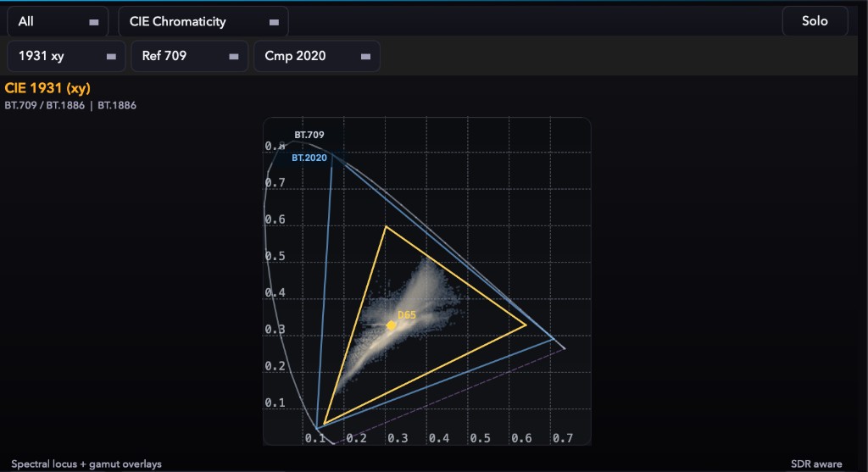Viewport: 868px width, 472px height.
Task: Click the SDR aware status label
Action: pyautogui.click(x=816, y=464)
